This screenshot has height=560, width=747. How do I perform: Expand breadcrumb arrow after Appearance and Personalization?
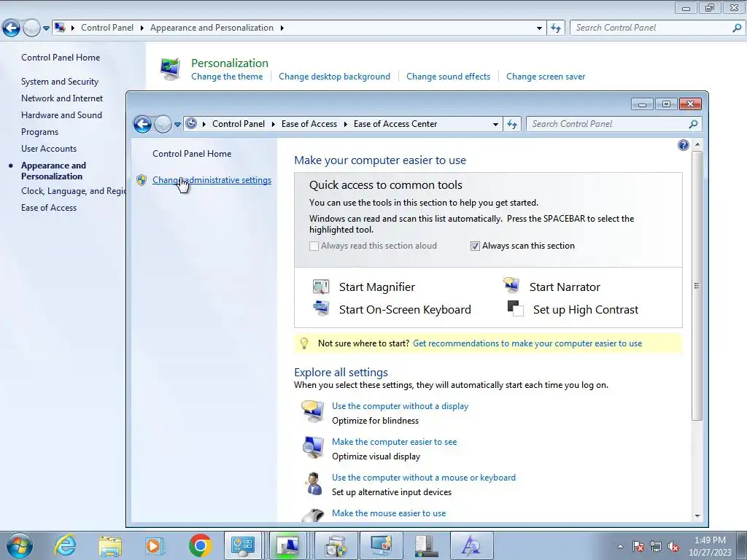(x=282, y=28)
